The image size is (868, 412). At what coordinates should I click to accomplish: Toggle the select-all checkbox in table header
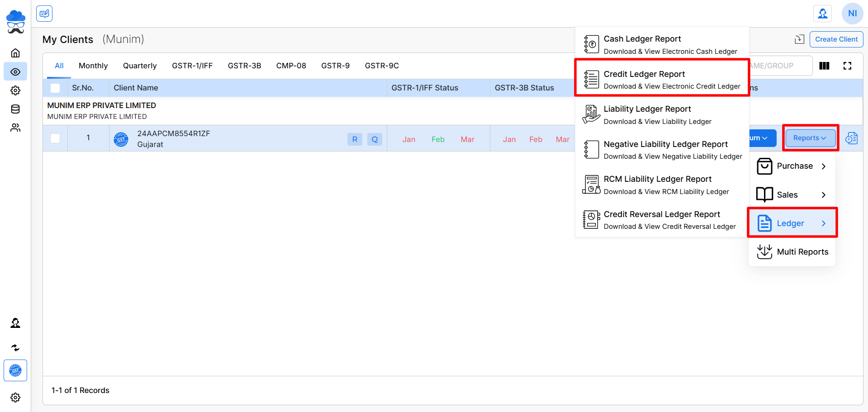(55, 88)
